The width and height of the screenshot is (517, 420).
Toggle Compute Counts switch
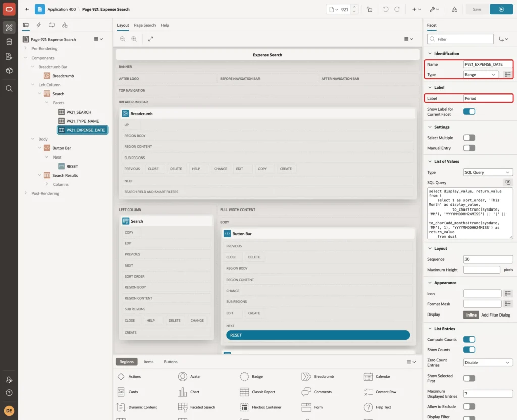tap(469, 340)
